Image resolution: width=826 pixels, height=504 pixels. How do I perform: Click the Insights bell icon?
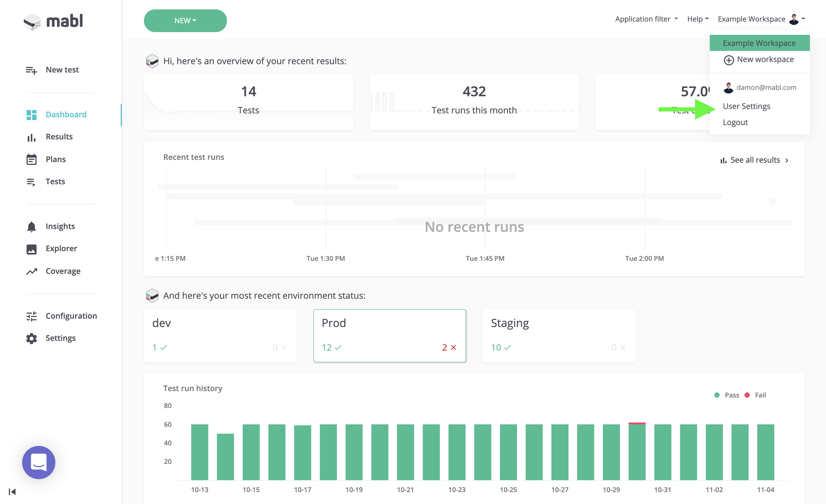click(31, 227)
